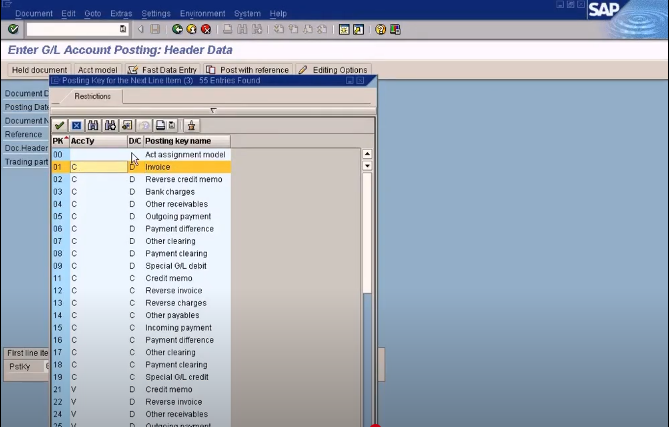Click the popup list scroll down arrow
The width and height of the screenshot is (669, 427).
[x=367, y=166]
